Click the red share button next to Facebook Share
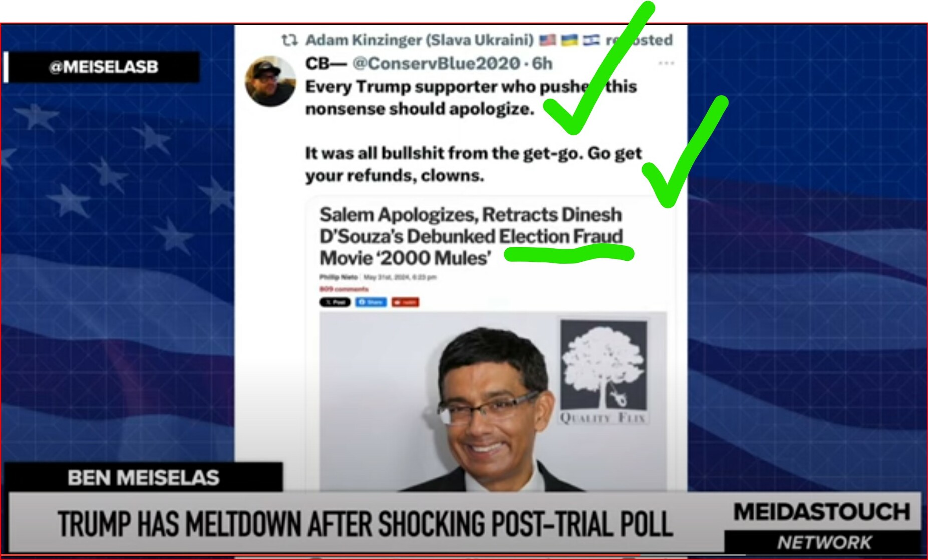 pos(405,302)
